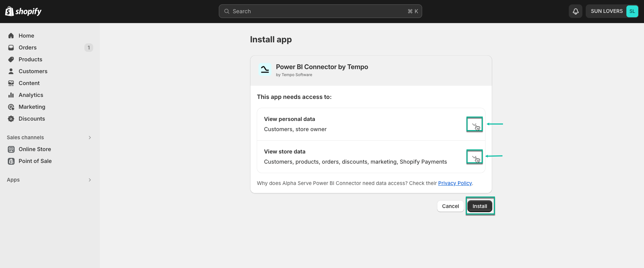
Task: Click the SL account avatar
Action: [632, 11]
